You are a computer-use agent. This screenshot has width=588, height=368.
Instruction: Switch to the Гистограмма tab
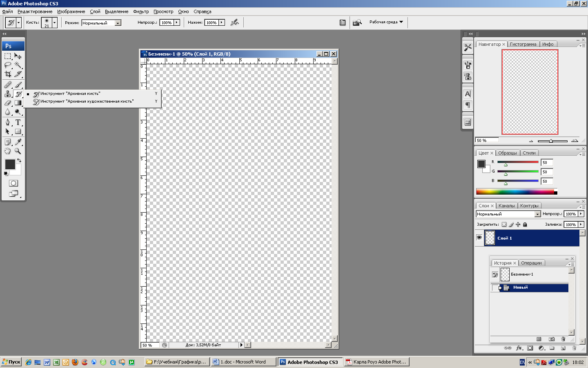(523, 44)
